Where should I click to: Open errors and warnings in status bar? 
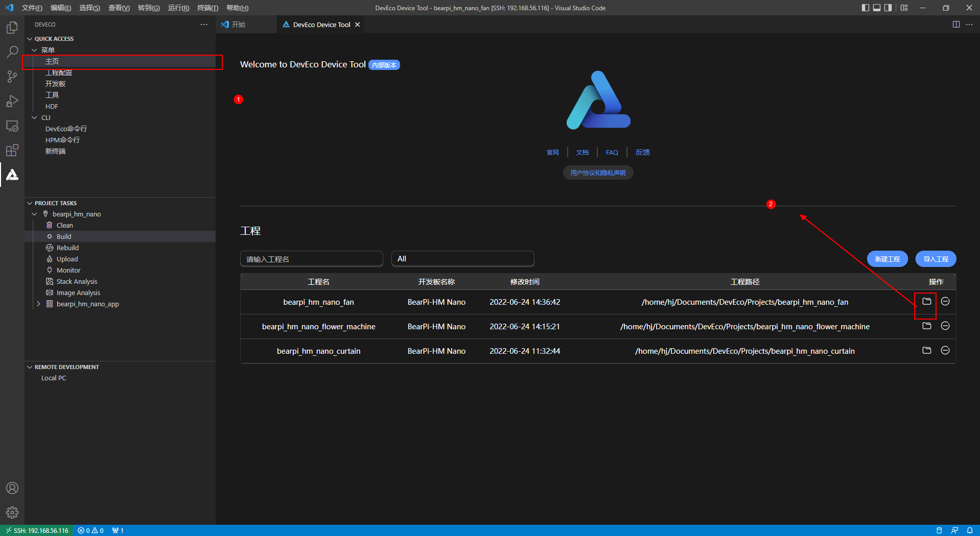[x=91, y=530]
